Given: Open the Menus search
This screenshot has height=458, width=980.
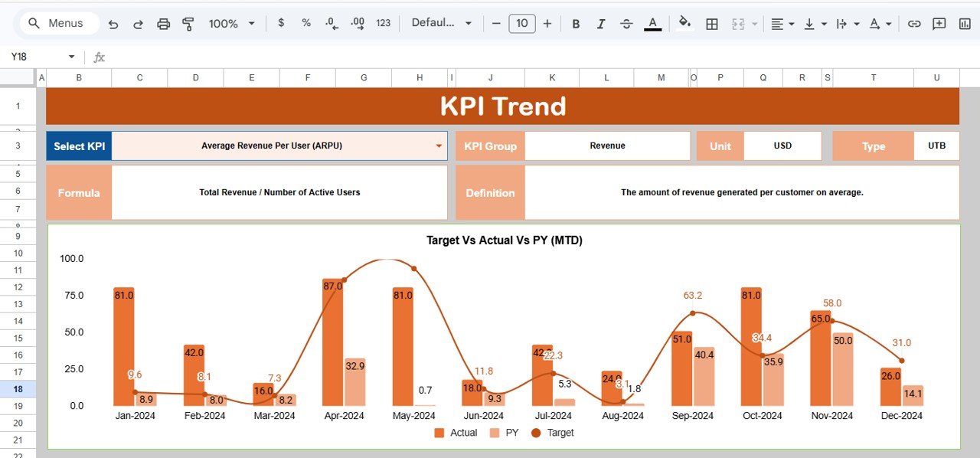Looking at the screenshot, I should 57,23.
